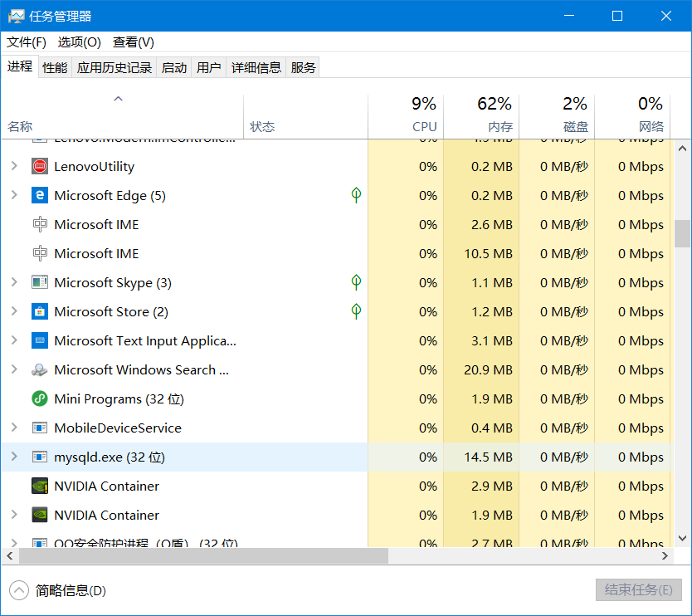Click the 20.9 MB memory value
The image size is (692, 616).
[488, 370]
